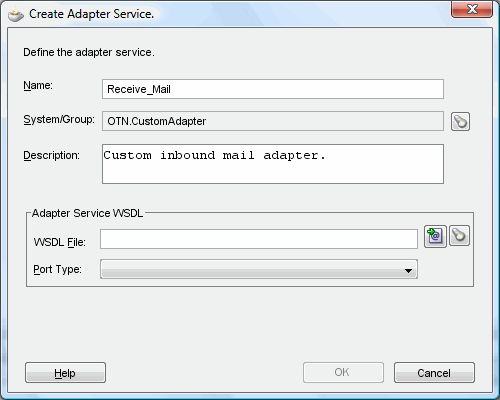The image size is (500, 400).
Task: Click the define adapter WSDL wizard icon
Action: pos(435,236)
